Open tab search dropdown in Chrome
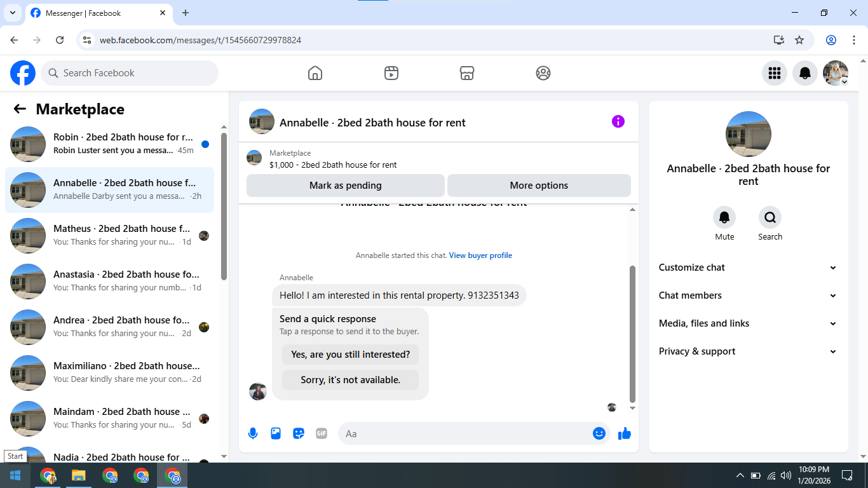This screenshot has width=868, height=488. [12, 13]
